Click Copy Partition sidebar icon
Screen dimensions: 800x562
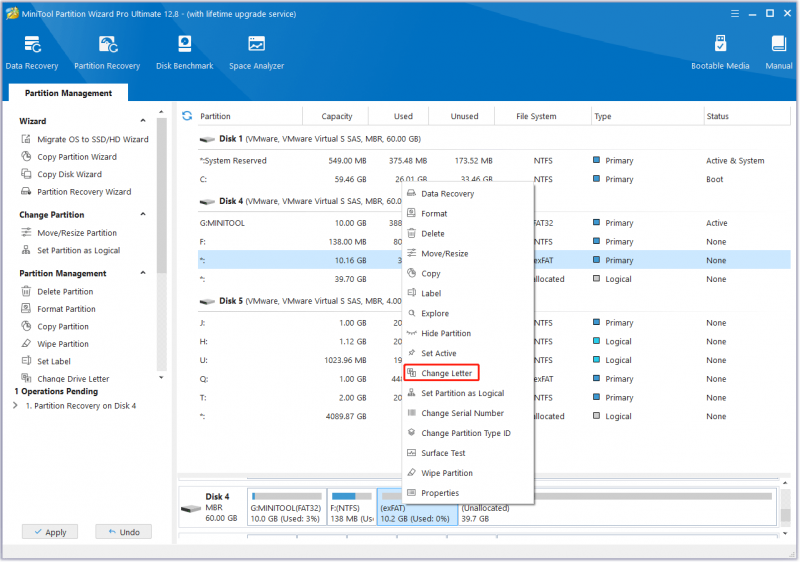pyautogui.click(x=26, y=326)
